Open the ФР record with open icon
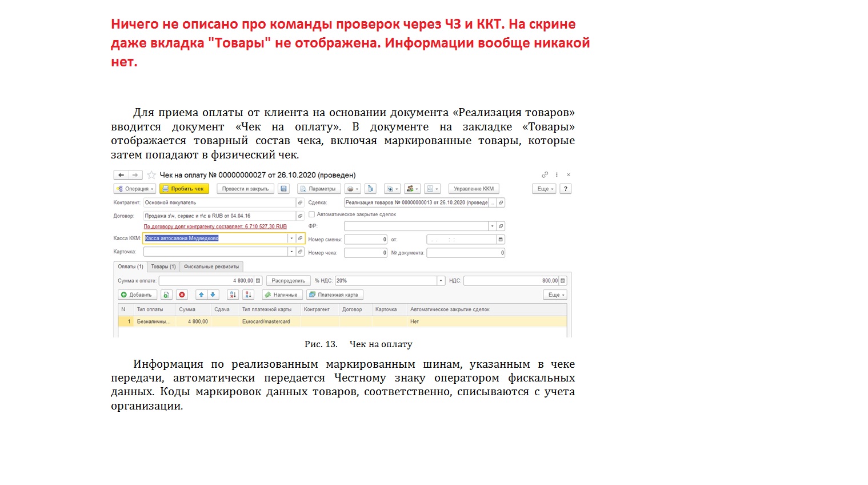The image size is (868, 485). (x=501, y=226)
